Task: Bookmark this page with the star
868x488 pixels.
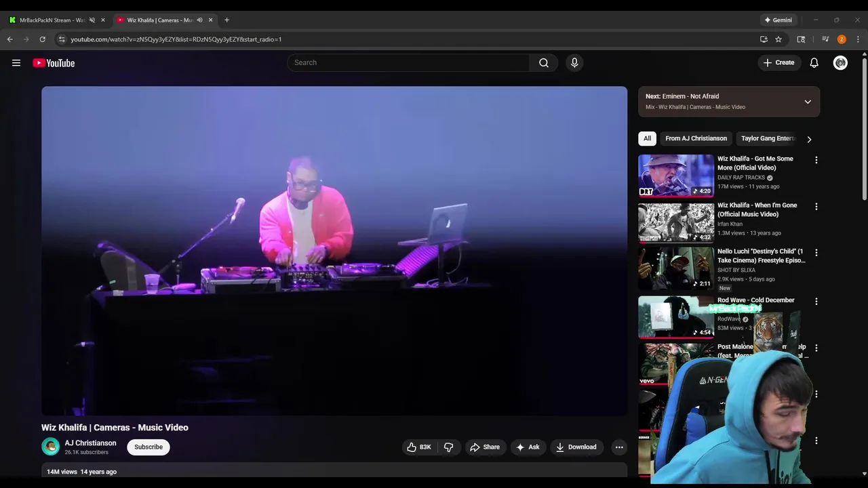Action: 778,39
